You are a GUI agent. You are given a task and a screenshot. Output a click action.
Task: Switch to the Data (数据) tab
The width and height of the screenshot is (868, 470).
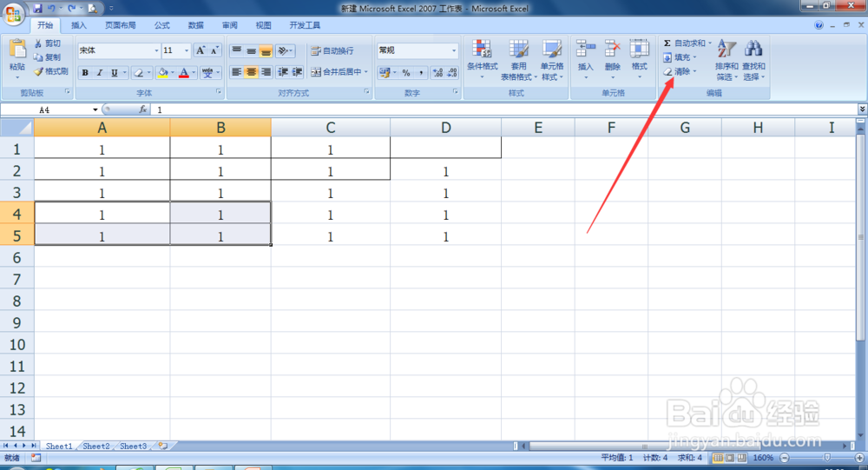point(196,25)
